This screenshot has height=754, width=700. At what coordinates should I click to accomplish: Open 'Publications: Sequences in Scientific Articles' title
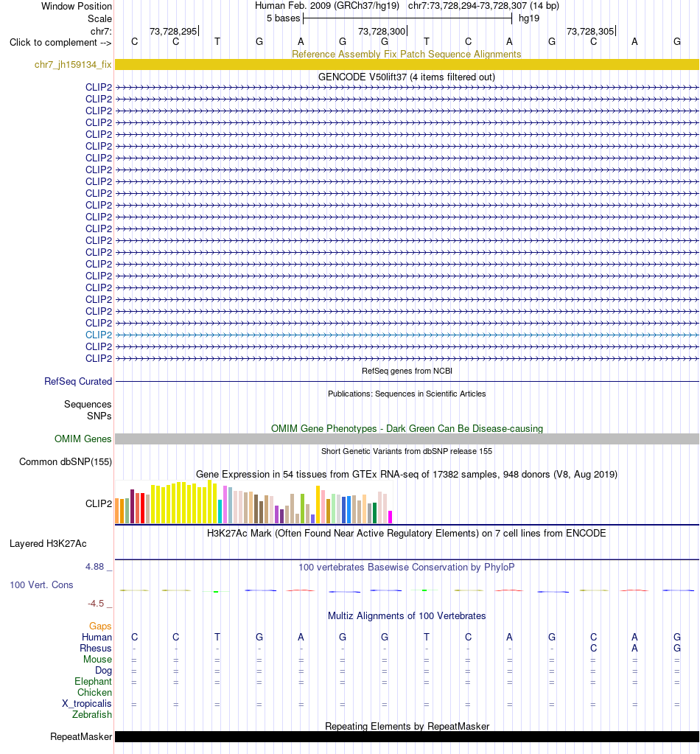coord(407,394)
